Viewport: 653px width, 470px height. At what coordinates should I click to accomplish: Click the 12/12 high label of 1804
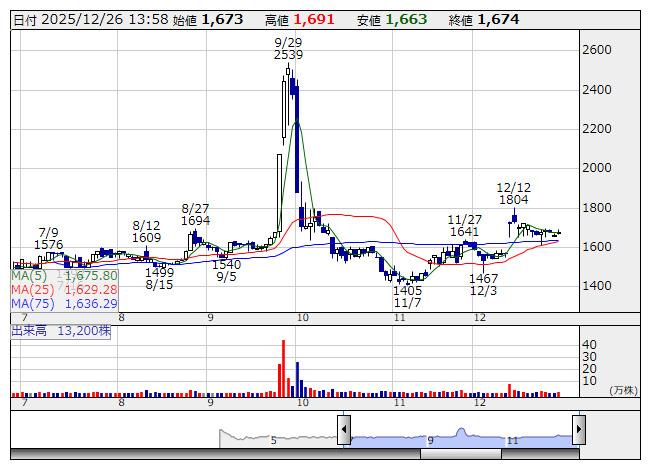513,194
